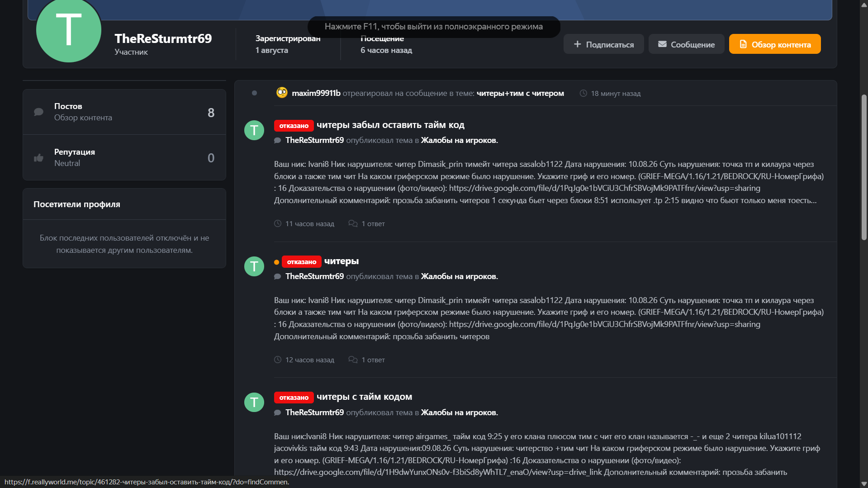Viewport: 868px width, 488px height.
Task: Open the Сообщение message button
Action: click(686, 44)
